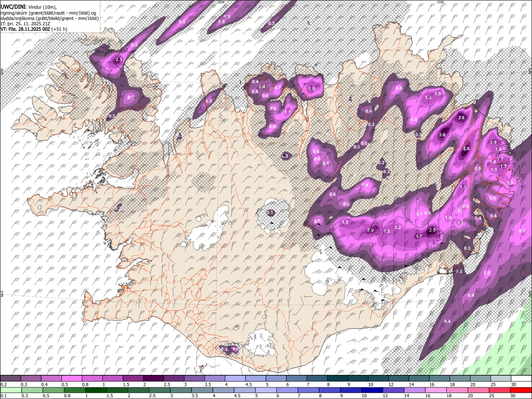Click the 15W longitude label at the top
The width and height of the screenshot is (532, 399).
point(440,2)
